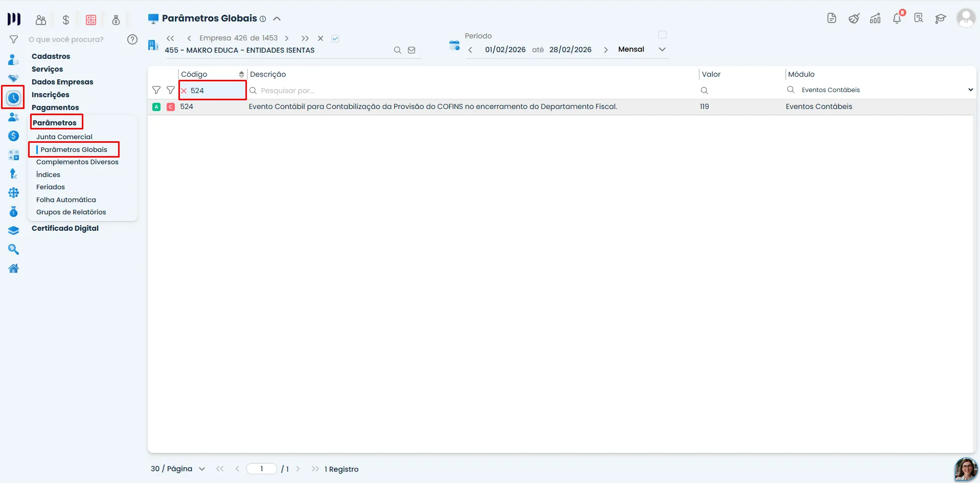Select the dollar sign module icon
980x483 pixels.
[66, 20]
